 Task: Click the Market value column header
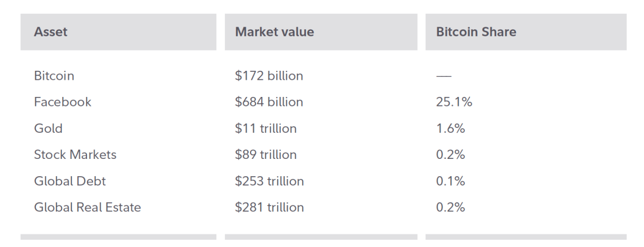coord(274,32)
